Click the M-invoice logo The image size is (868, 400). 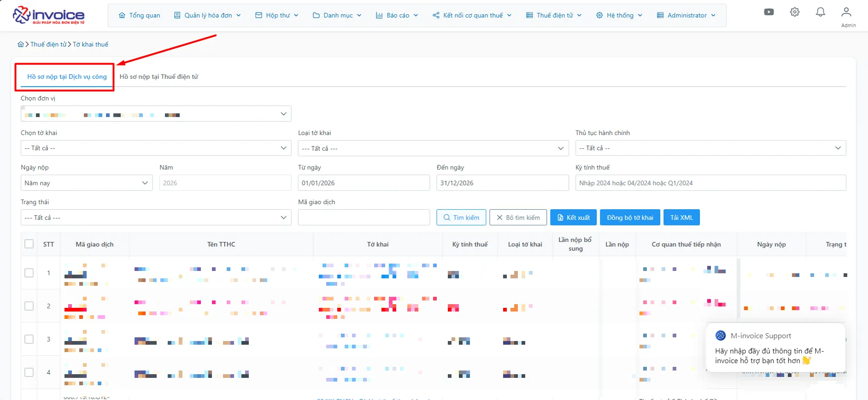[49, 15]
